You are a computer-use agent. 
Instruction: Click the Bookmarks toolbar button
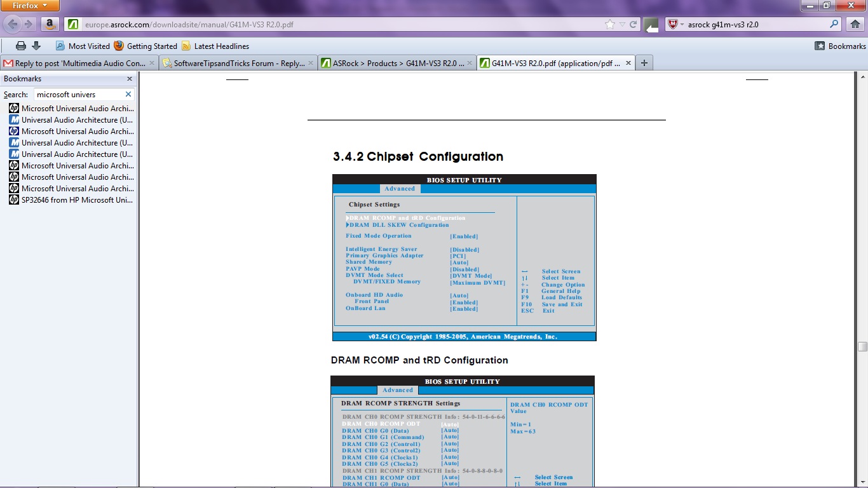(x=840, y=46)
